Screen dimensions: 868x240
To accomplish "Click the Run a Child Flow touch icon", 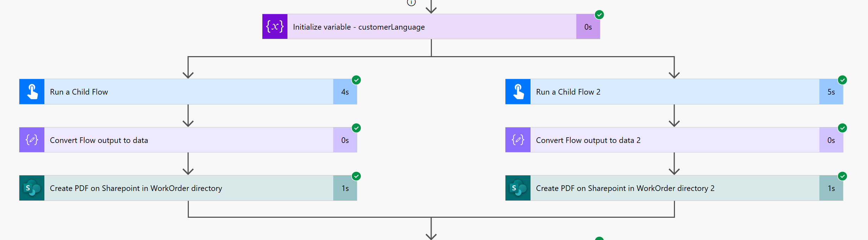I will click(32, 92).
